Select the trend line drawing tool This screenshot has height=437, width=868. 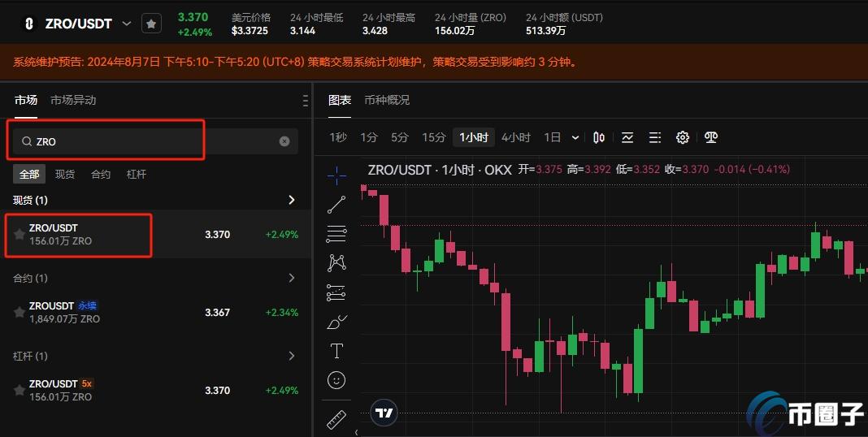click(x=336, y=205)
